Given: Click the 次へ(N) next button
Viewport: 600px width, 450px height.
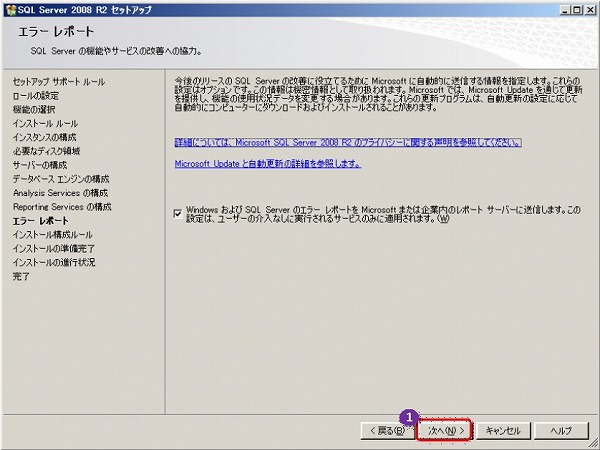Looking at the screenshot, I should click(x=445, y=430).
